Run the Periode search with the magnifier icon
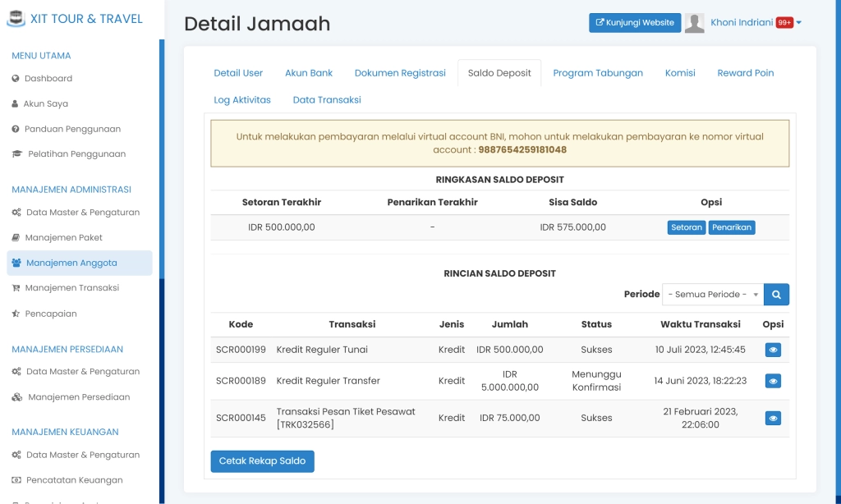The image size is (841, 504). pos(775,294)
